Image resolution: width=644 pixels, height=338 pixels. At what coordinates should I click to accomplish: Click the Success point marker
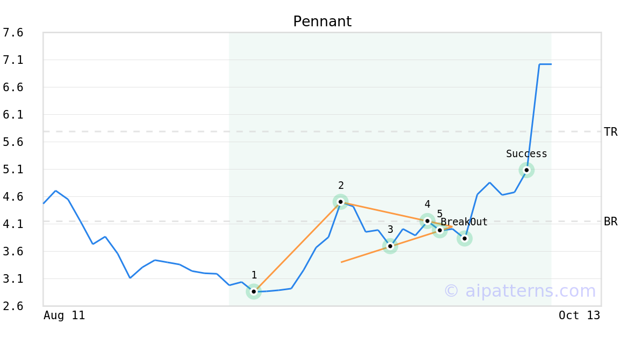point(526,170)
